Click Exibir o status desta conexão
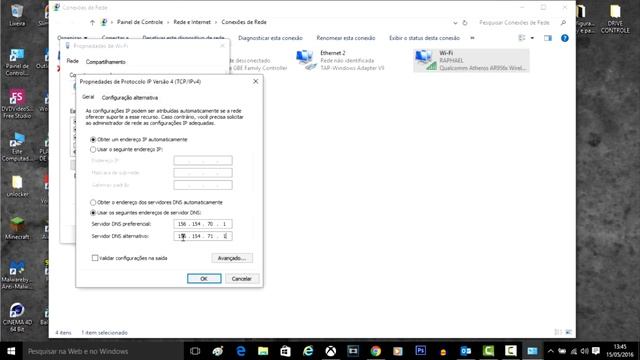The height and width of the screenshot is (360, 640). (x=424, y=38)
